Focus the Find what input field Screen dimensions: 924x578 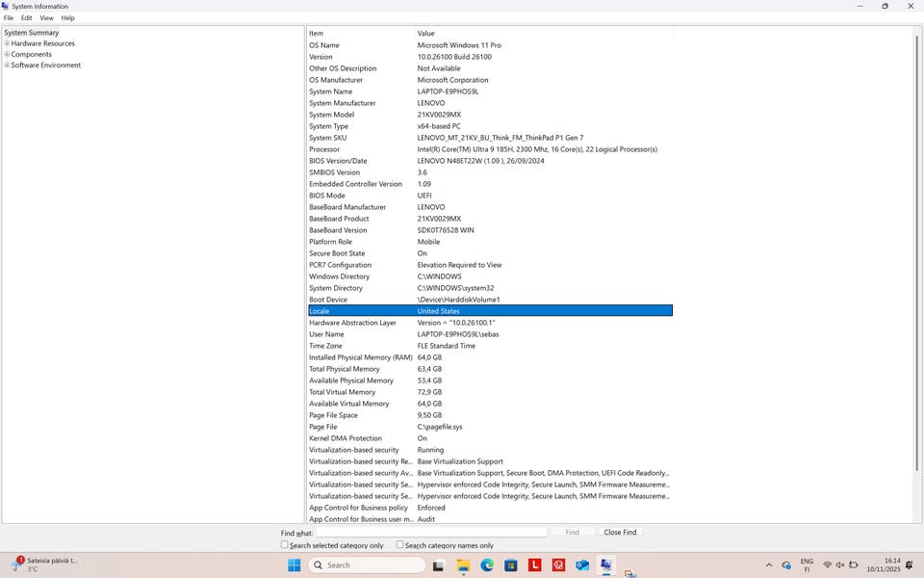[x=431, y=532]
